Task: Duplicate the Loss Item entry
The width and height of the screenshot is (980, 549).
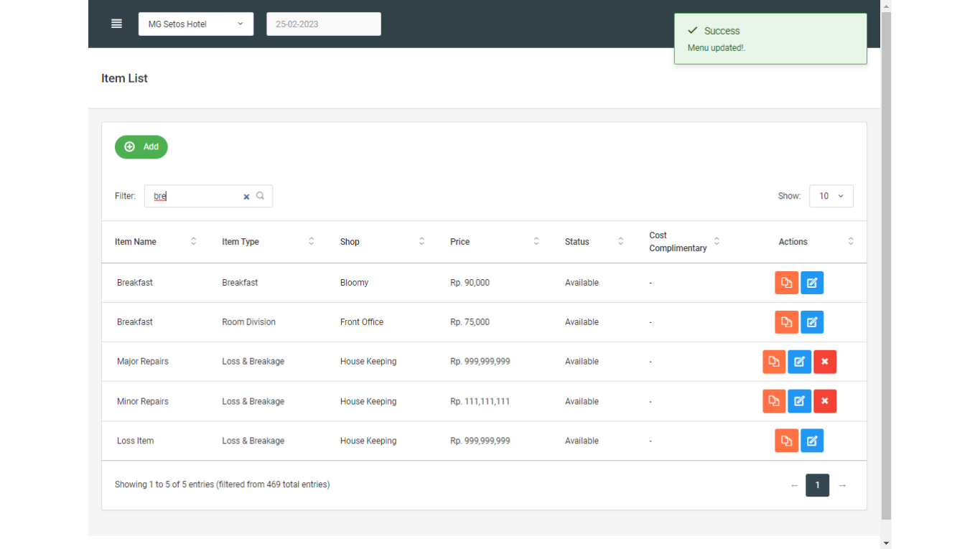Action: 787,441
